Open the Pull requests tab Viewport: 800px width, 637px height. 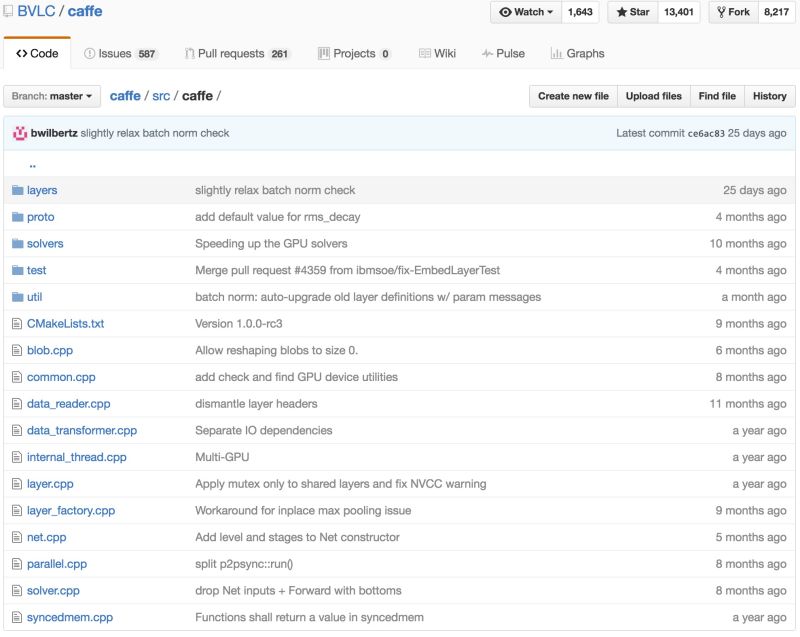[236, 53]
